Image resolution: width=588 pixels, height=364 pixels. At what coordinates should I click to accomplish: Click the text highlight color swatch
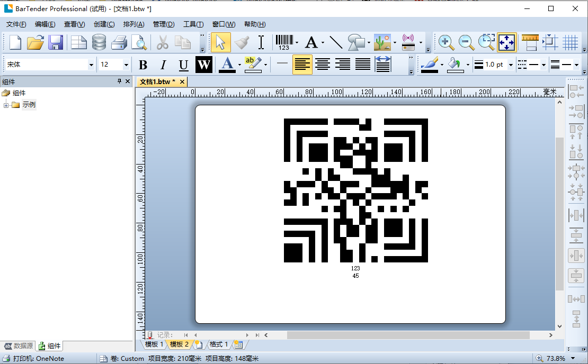(253, 65)
